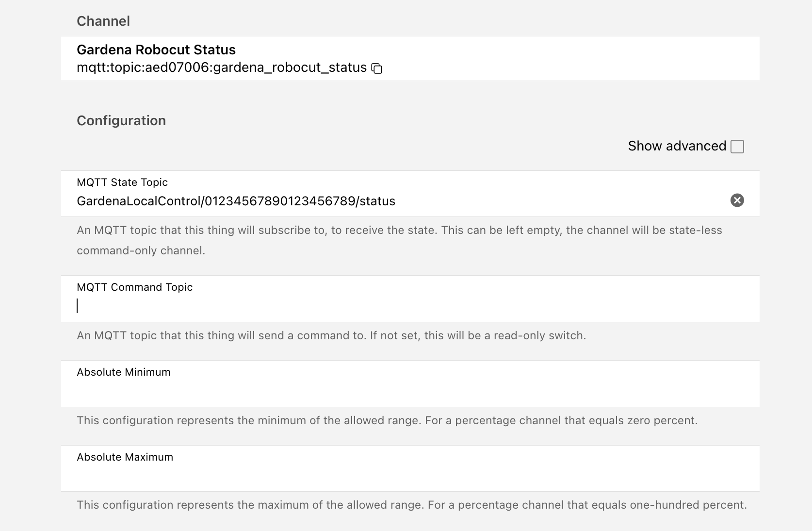Click the MQTT Command Topic label
Screen dimensions: 812x531
coord(135,287)
